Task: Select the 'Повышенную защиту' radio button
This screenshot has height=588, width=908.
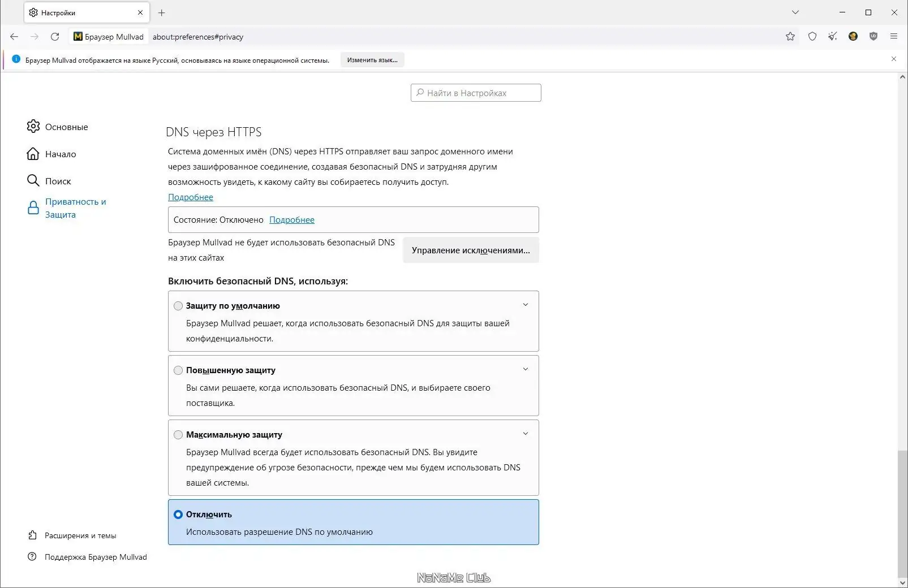Action: (178, 370)
